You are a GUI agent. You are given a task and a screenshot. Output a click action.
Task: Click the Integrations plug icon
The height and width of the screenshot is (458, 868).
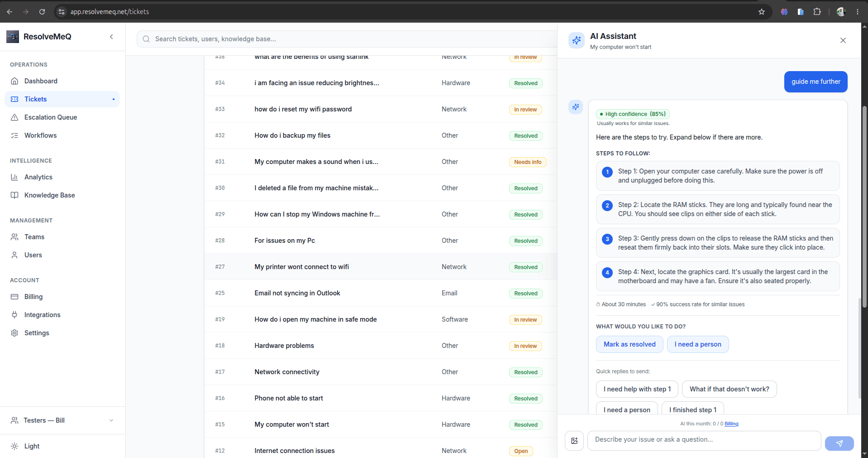tap(14, 315)
